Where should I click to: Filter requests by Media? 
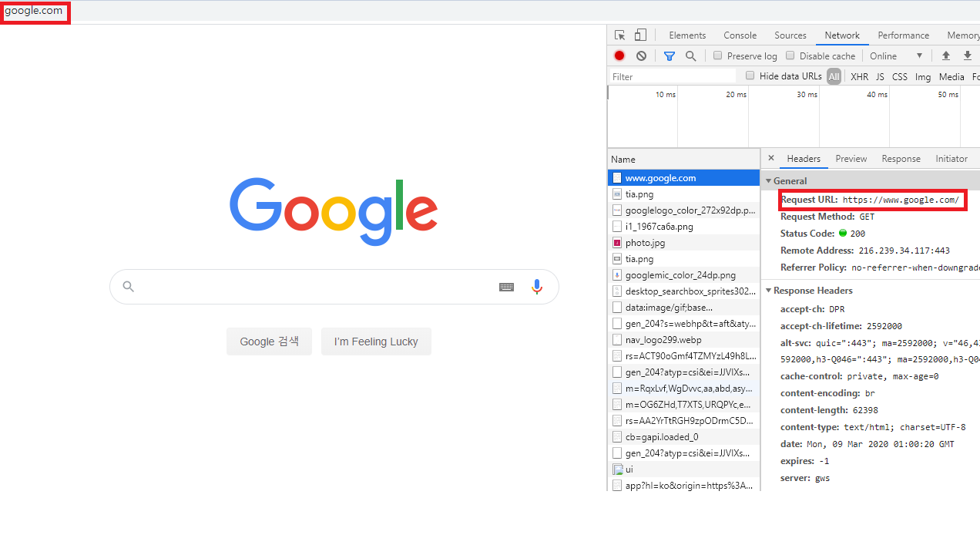[x=951, y=76]
